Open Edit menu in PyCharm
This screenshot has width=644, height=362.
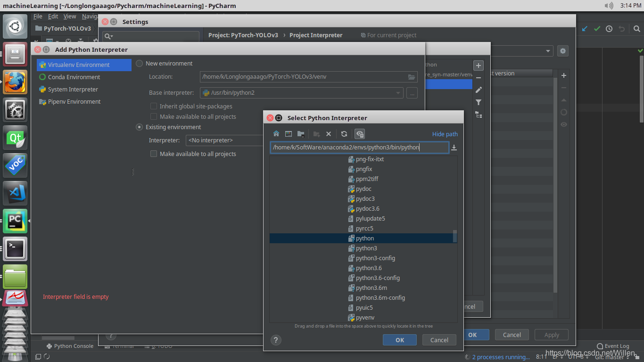click(x=53, y=16)
